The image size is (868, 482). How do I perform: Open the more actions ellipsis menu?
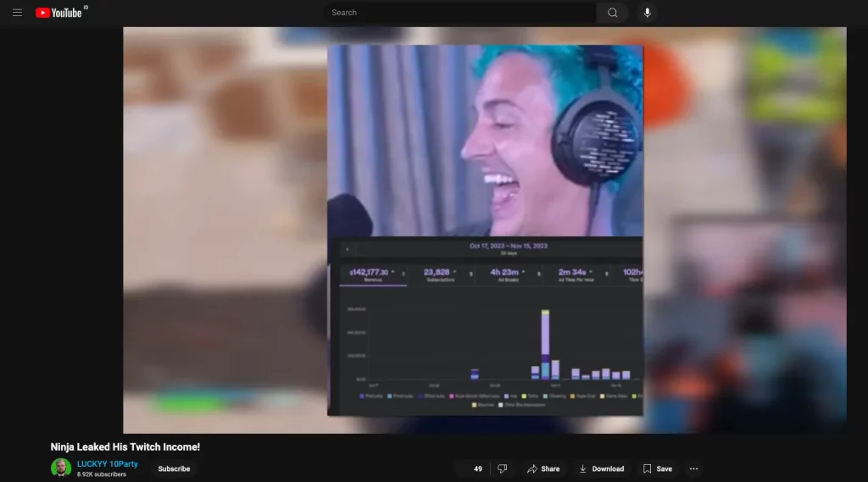(693, 468)
